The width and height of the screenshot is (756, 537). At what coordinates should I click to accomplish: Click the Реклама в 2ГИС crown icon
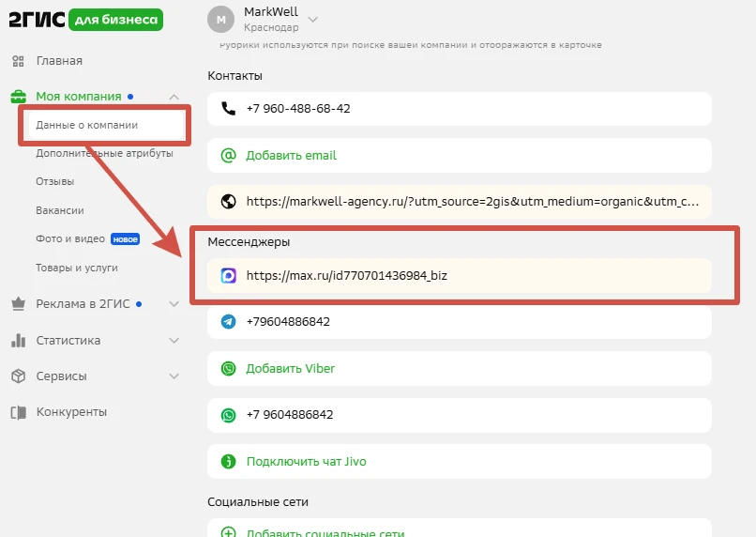(x=19, y=304)
